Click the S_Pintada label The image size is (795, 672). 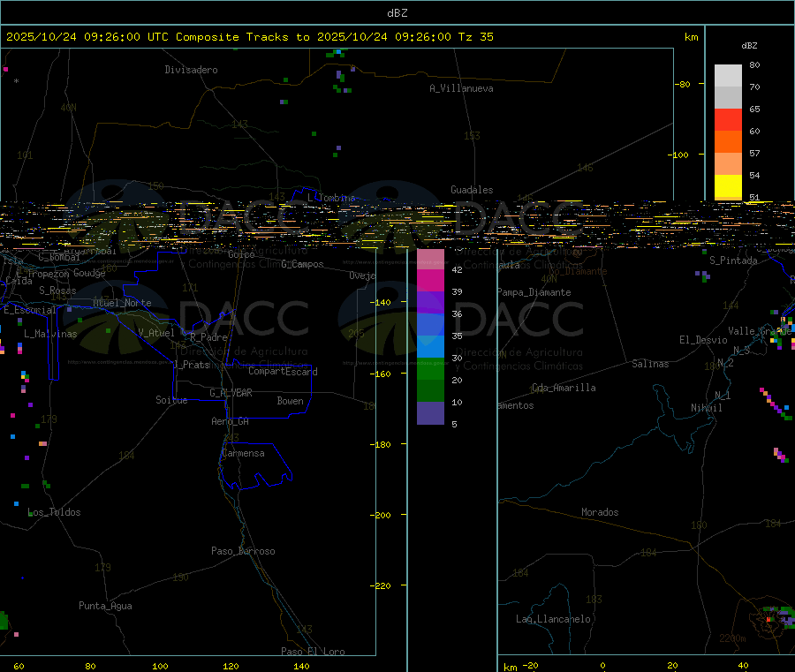733,260
